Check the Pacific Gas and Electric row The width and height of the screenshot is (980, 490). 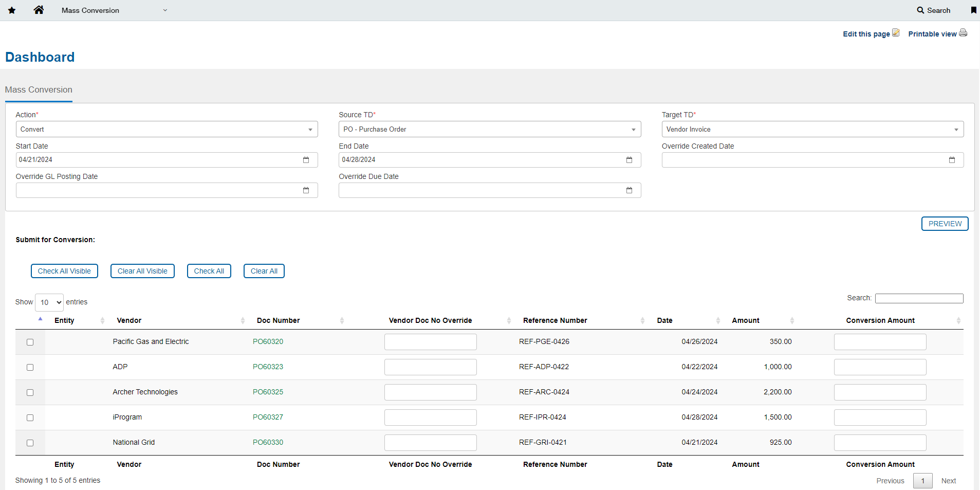pos(30,342)
